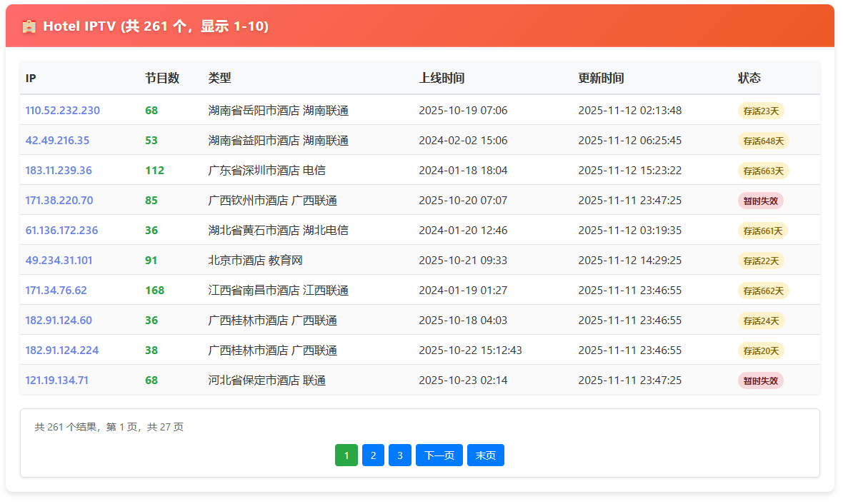Click the 更新时间 column header

601,79
